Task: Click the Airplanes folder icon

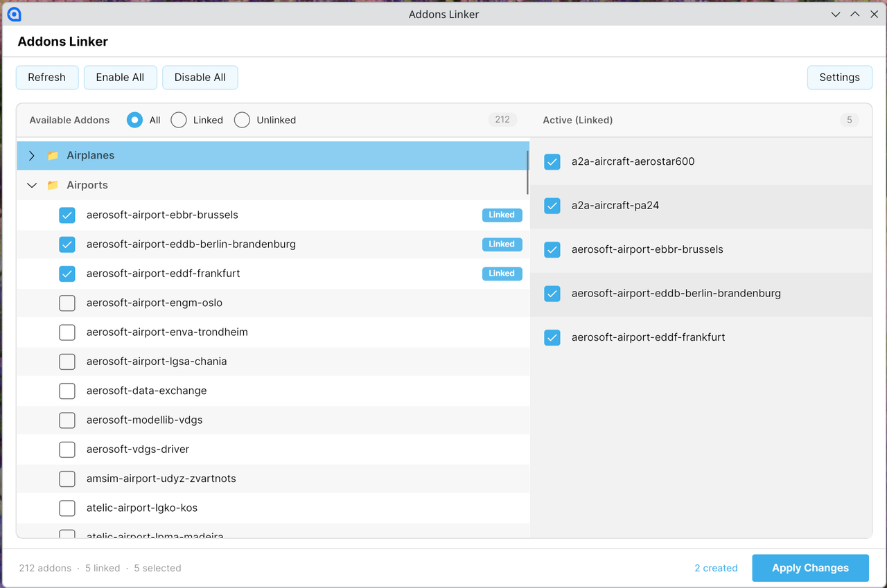Action: [x=53, y=156]
